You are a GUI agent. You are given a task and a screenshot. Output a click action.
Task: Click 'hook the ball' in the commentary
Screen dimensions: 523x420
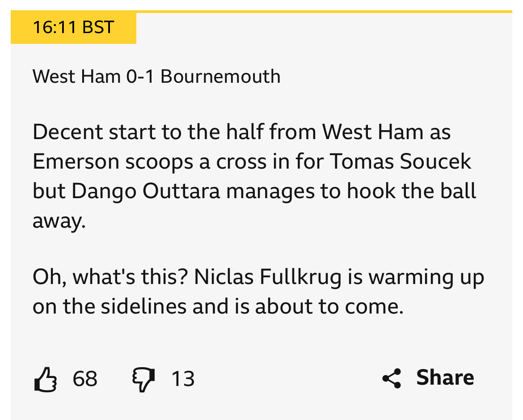coord(411,191)
